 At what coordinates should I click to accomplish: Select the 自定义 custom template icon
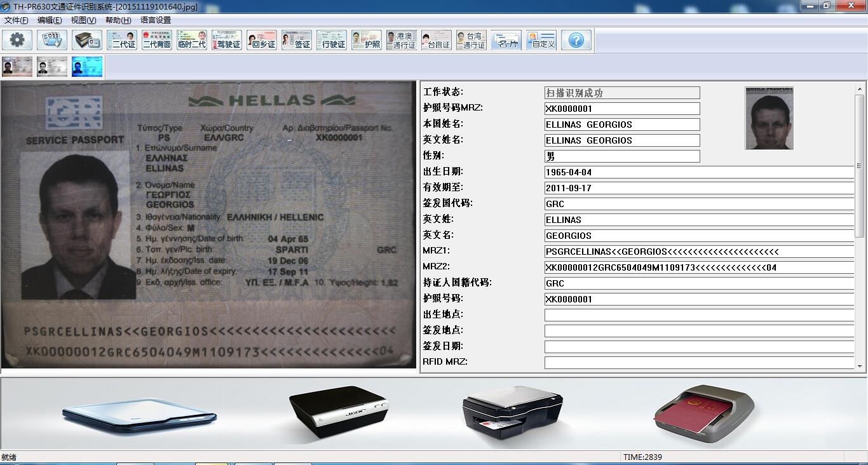541,40
